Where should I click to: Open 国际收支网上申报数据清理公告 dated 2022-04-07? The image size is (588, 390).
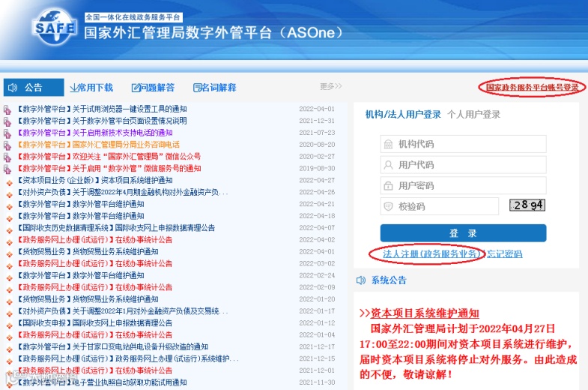tap(116, 228)
